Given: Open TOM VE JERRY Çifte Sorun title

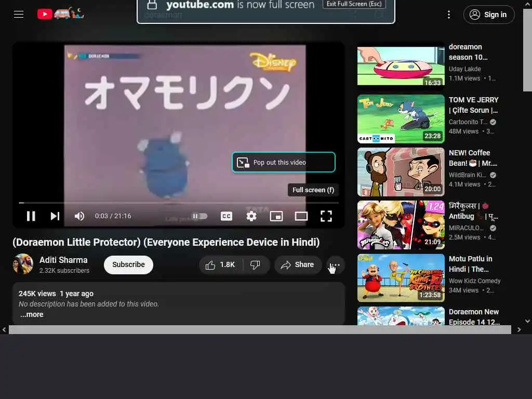Looking at the screenshot, I should (x=474, y=105).
